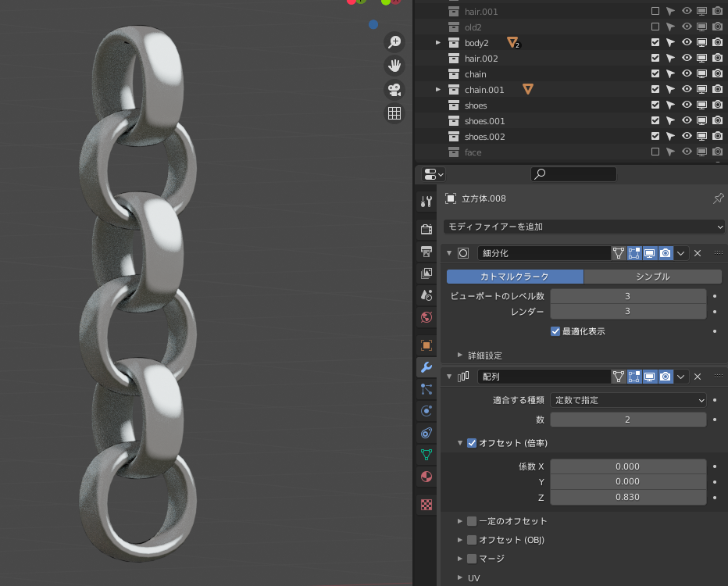Open the Object Constraints tab icon
The width and height of the screenshot is (728, 586).
point(426,433)
